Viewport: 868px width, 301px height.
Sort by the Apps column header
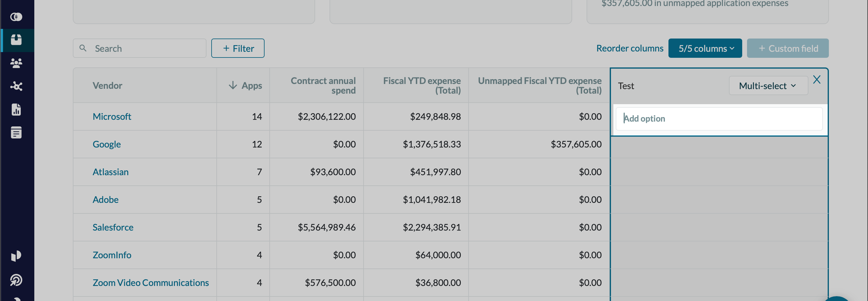tap(245, 85)
